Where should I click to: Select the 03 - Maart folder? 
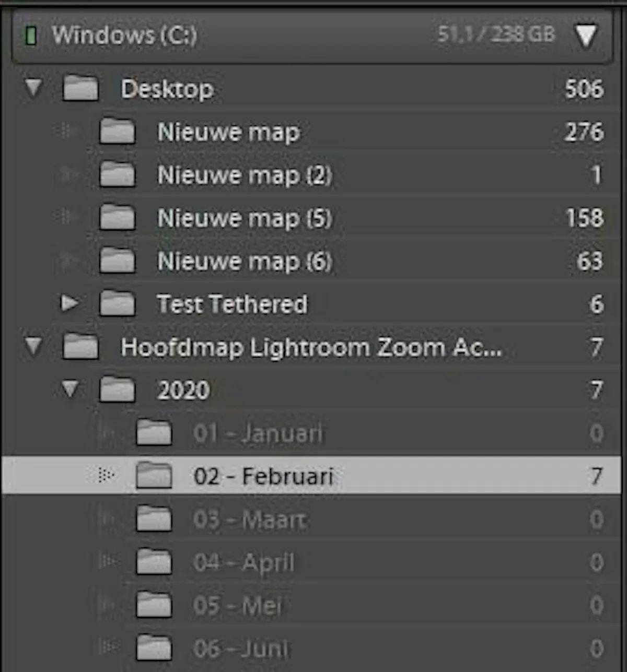(x=311, y=519)
